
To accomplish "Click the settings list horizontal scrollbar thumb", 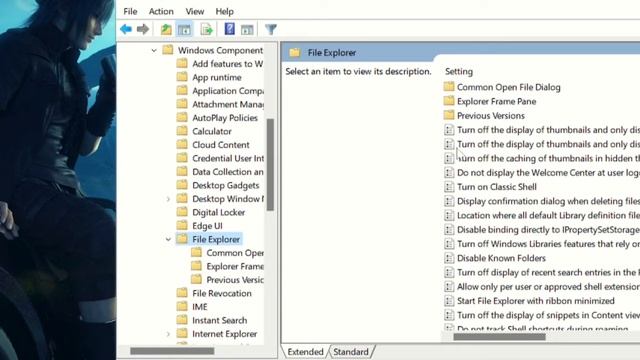I will click(499, 337).
